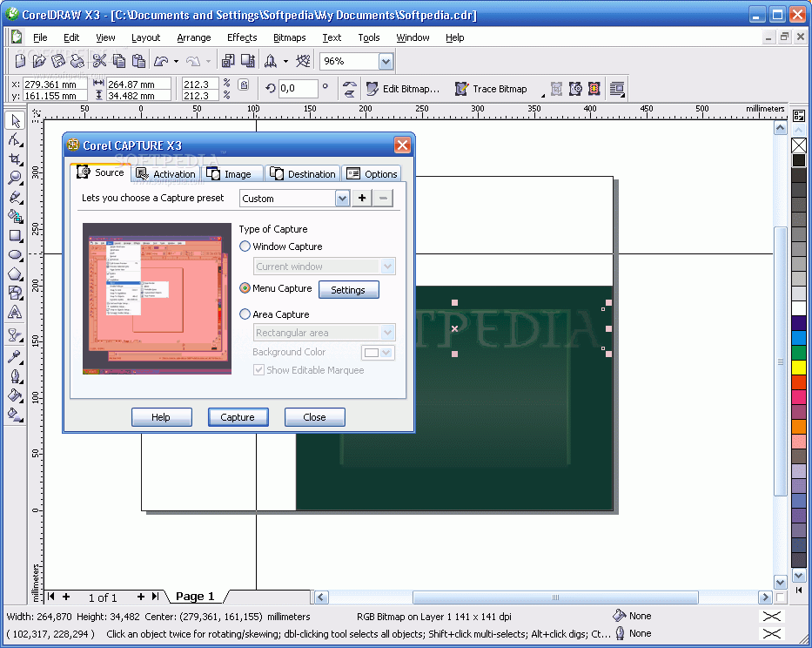This screenshot has height=648, width=812.
Task: Select the Text tool
Action: click(15, 313)
